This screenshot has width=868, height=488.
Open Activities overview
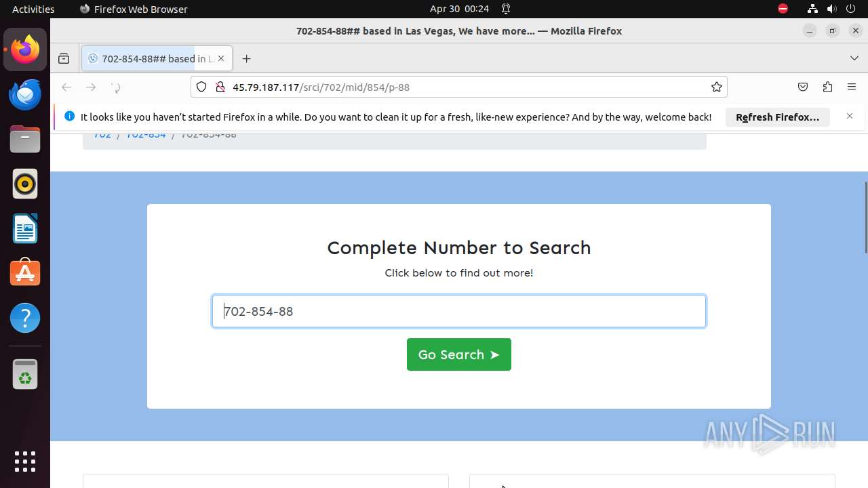tap(33, 9)
